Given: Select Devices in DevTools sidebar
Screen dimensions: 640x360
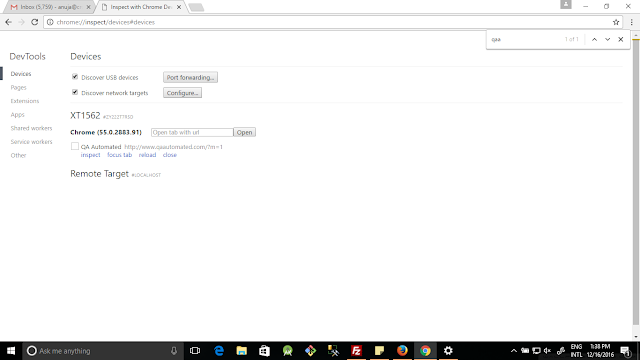Looking at the screenshot, I should [21, 74].
